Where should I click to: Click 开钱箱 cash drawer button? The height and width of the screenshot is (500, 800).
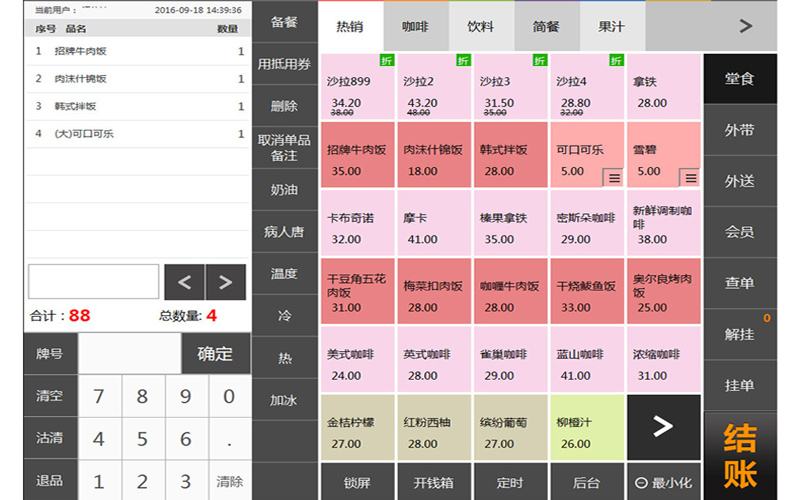434,482
